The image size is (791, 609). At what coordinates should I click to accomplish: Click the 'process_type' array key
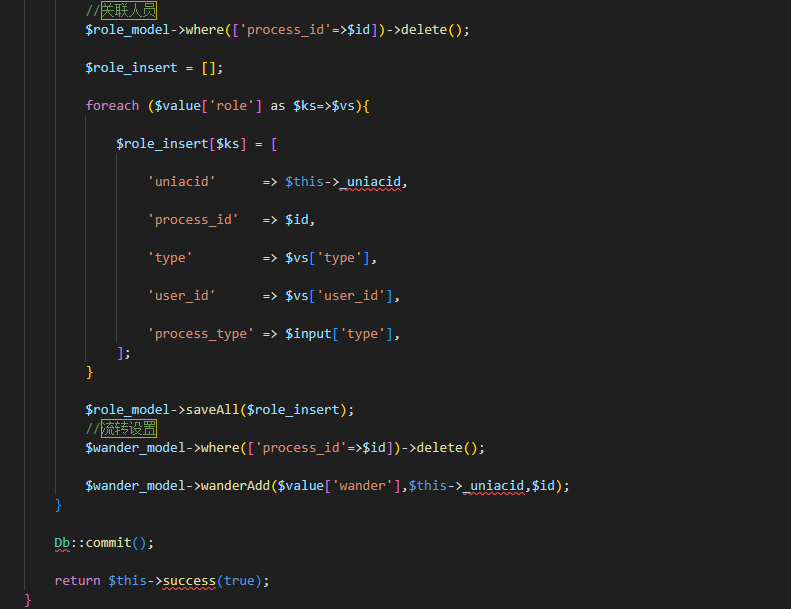click(x=200, y=334)
